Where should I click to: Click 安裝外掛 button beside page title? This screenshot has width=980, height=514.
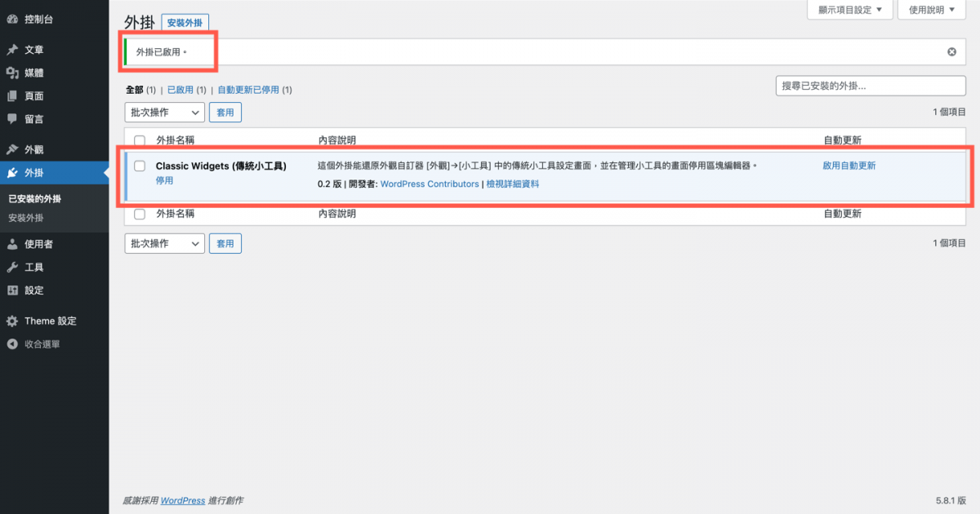[x=185, y=23]
